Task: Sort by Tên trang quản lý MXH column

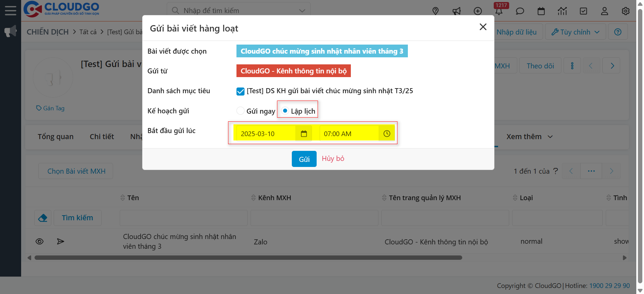Action: click(x=421, y=198)
